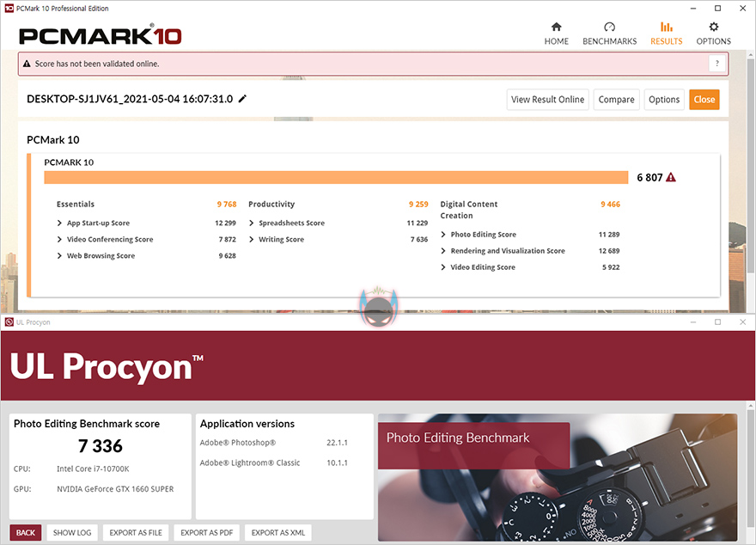Click NVIDIA GeForce GTX 1660 SUPER text
756x545 pixels.
coord(115,489)
